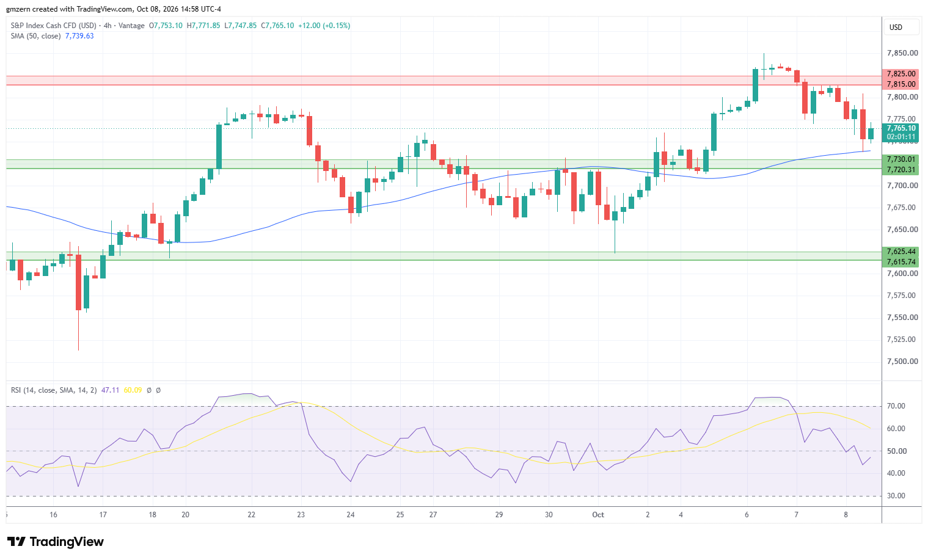The height and width of the screenshot is (560, 928).
Task: Click the 7,600.00 price axis label
Action: [x=902, y=274]
